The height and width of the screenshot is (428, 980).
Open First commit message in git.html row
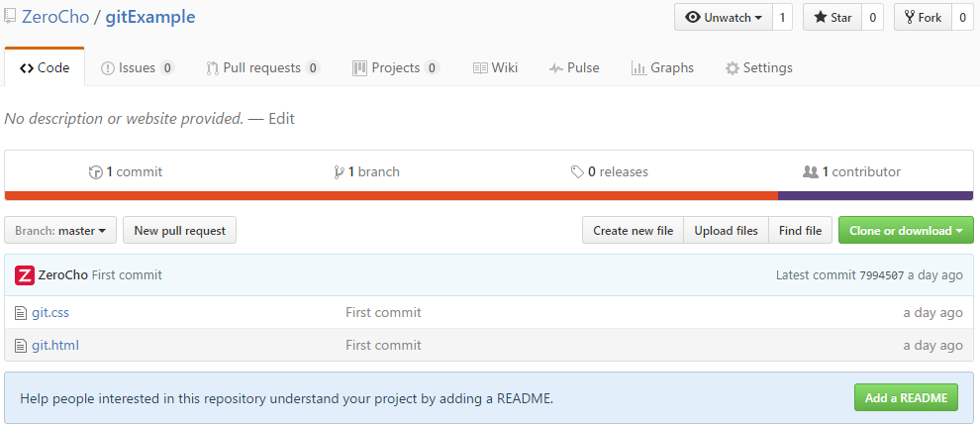click(x=383, y=345)
